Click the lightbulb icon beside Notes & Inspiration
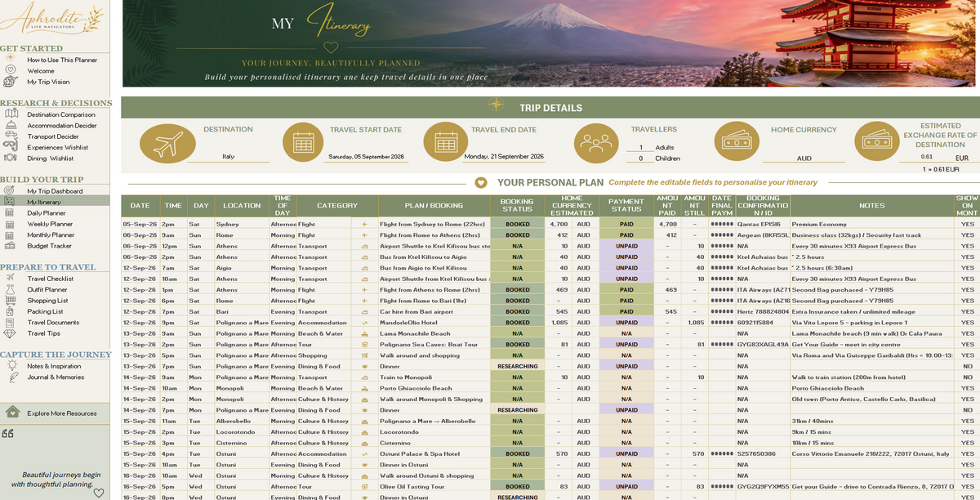 click(11, 365)
